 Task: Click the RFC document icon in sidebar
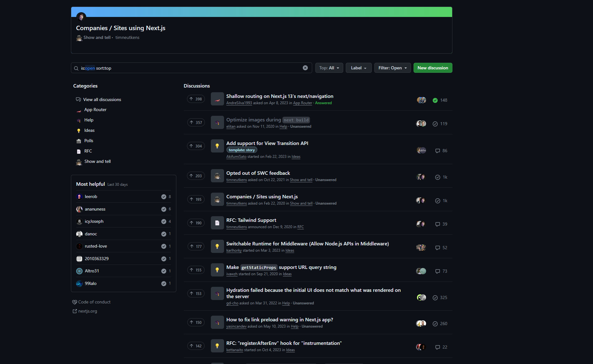[x=79, y=151]
